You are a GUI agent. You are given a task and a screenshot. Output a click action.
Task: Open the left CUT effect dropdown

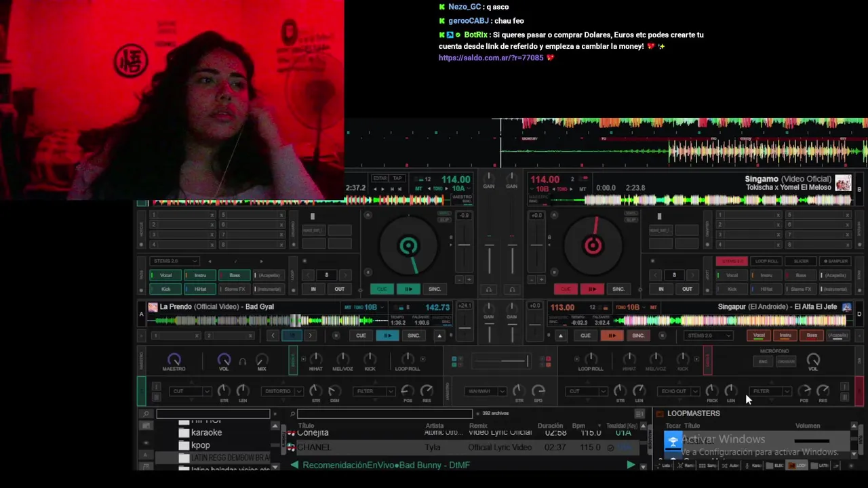190,391
